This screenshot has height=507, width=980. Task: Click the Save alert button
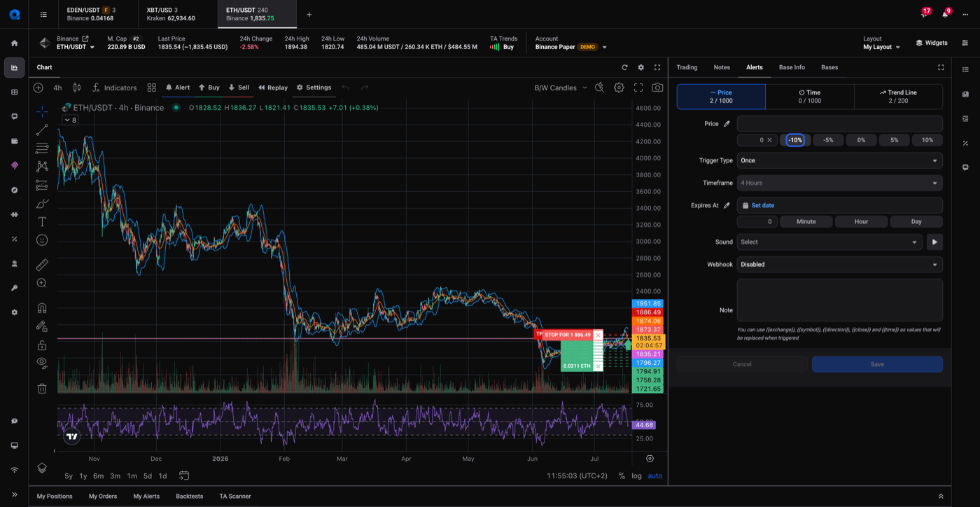pos(877,364)
